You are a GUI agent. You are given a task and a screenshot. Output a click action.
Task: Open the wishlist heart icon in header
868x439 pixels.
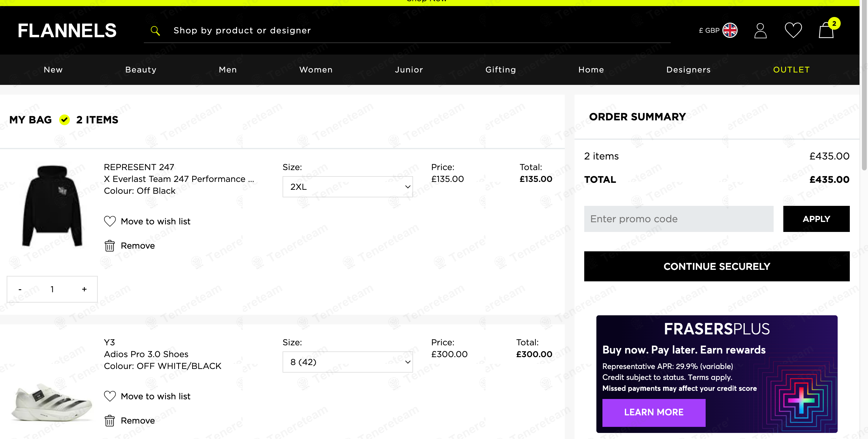[793, 30]
